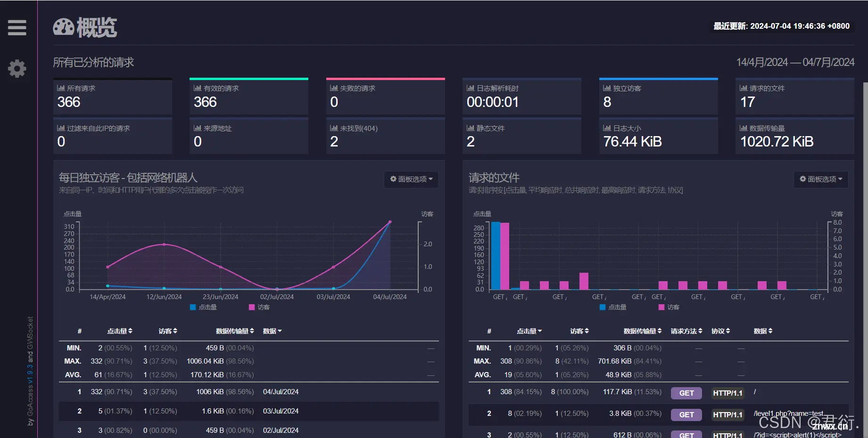Open 面板选项 dropdown for 请求的文件 panel
The width and height of the screenshot is (868, 438).
point(821,179)
